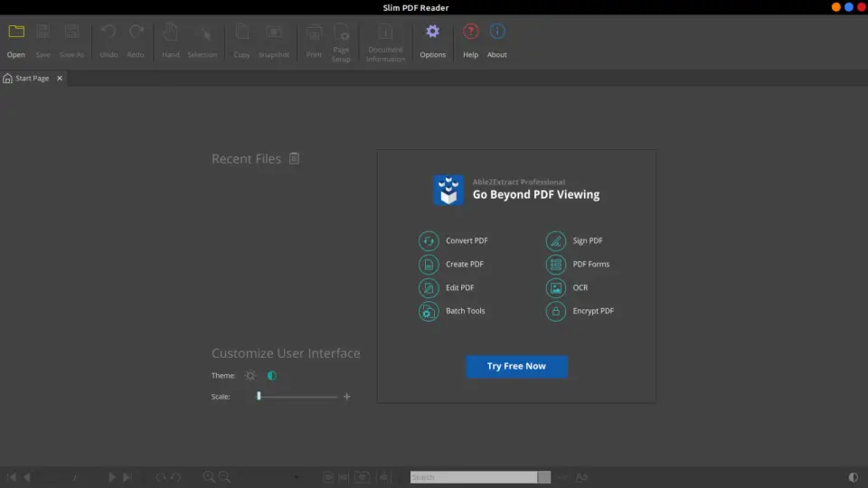Close the Start Page tab
The image size is (868, 488).
pyautogui.click(x=60, y=79)
